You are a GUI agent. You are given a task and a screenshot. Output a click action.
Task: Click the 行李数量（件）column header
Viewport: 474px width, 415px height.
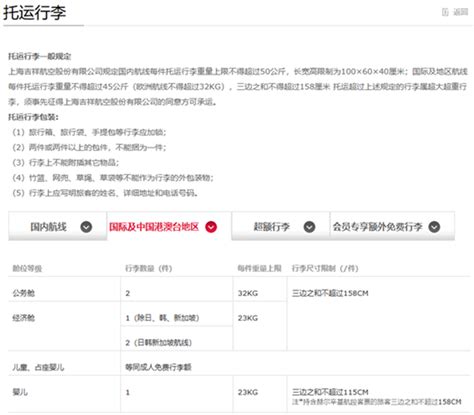point(148,268)
